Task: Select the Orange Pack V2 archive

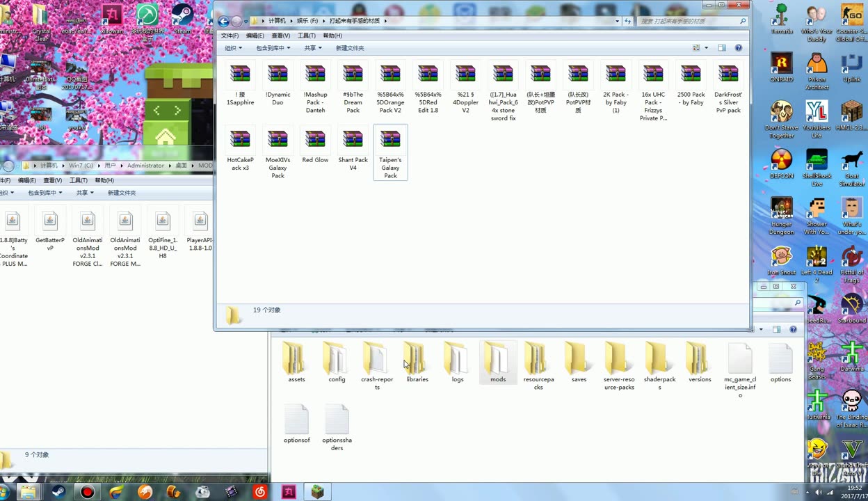Action: click(390, 88)
